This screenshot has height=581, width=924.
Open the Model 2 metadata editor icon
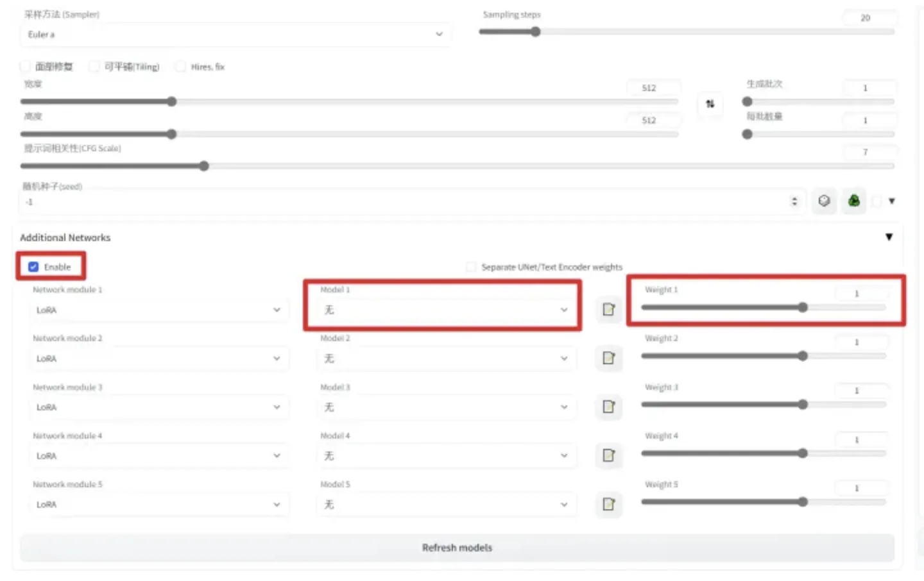coord(608,358)
